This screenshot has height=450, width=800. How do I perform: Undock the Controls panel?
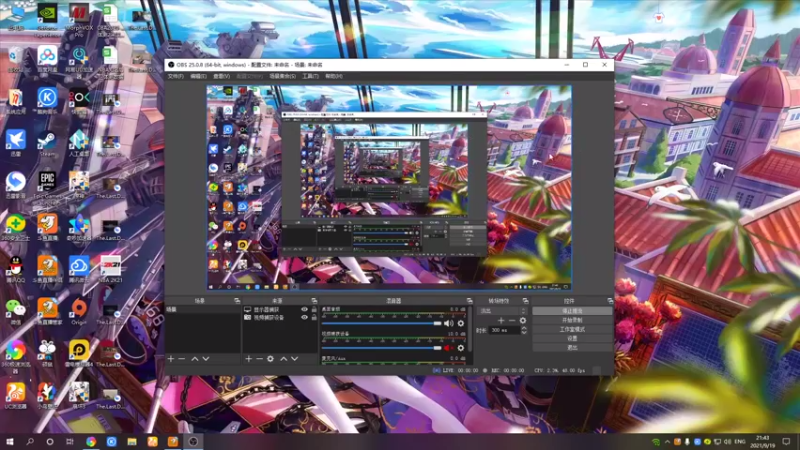[610, 301]
